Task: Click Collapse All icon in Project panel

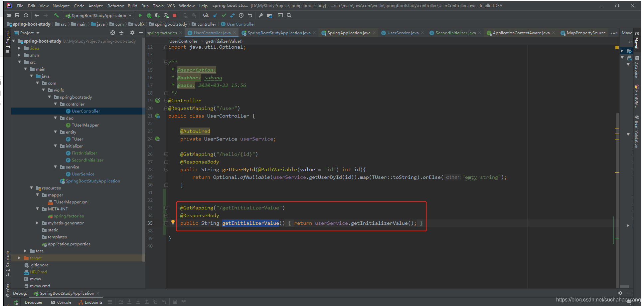Action: point(121,33)
